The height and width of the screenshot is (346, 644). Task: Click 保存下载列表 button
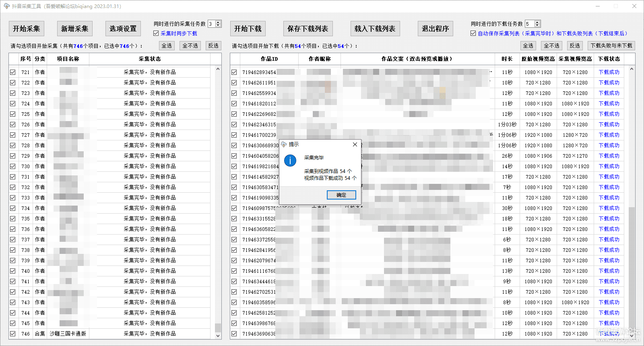tap(308, 29)
